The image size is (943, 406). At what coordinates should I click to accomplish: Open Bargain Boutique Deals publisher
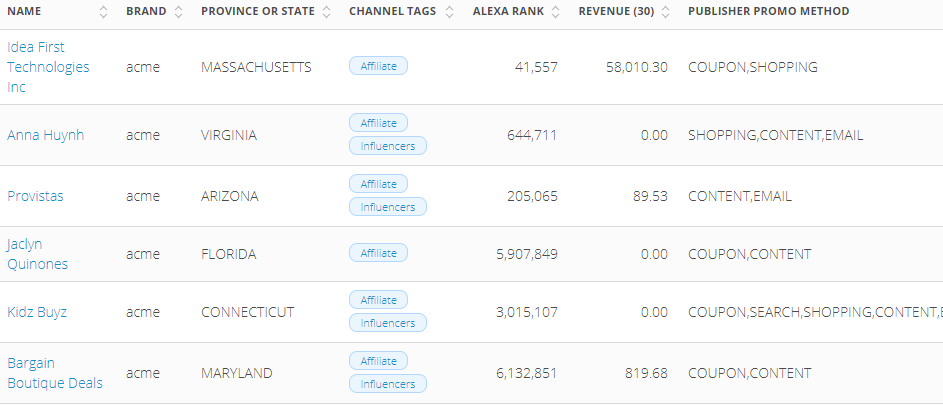[55, 373]
